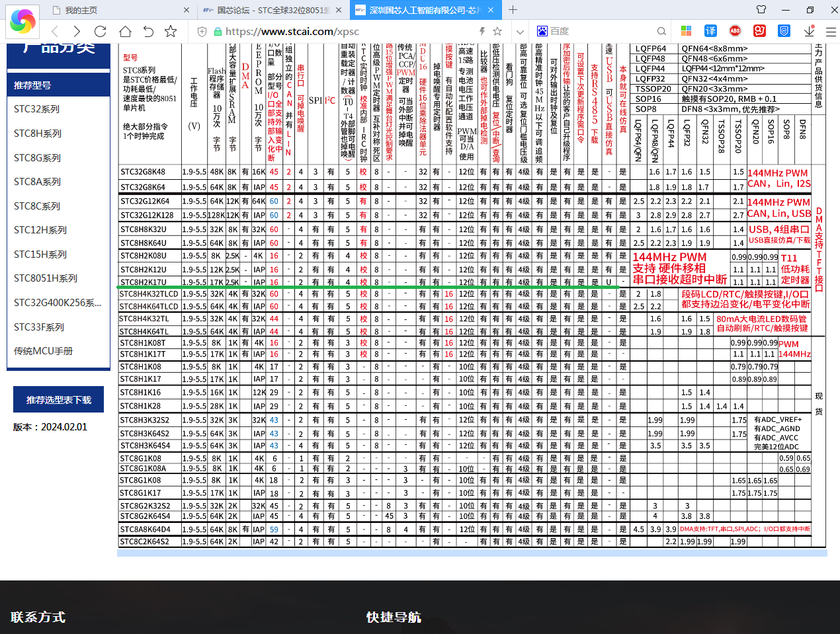
Task: Click the 型号 column header in table
Action: 130,58
